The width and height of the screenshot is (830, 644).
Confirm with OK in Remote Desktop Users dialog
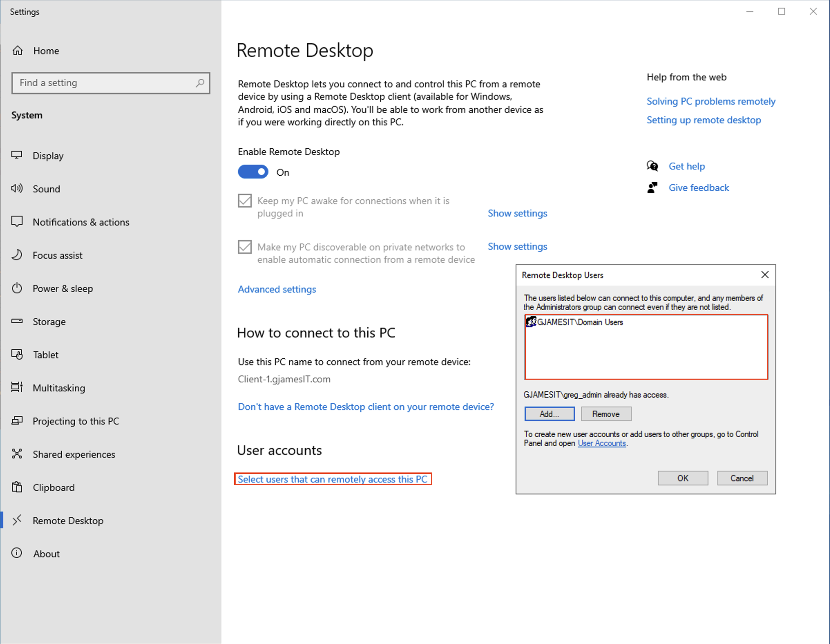[683, 478]
